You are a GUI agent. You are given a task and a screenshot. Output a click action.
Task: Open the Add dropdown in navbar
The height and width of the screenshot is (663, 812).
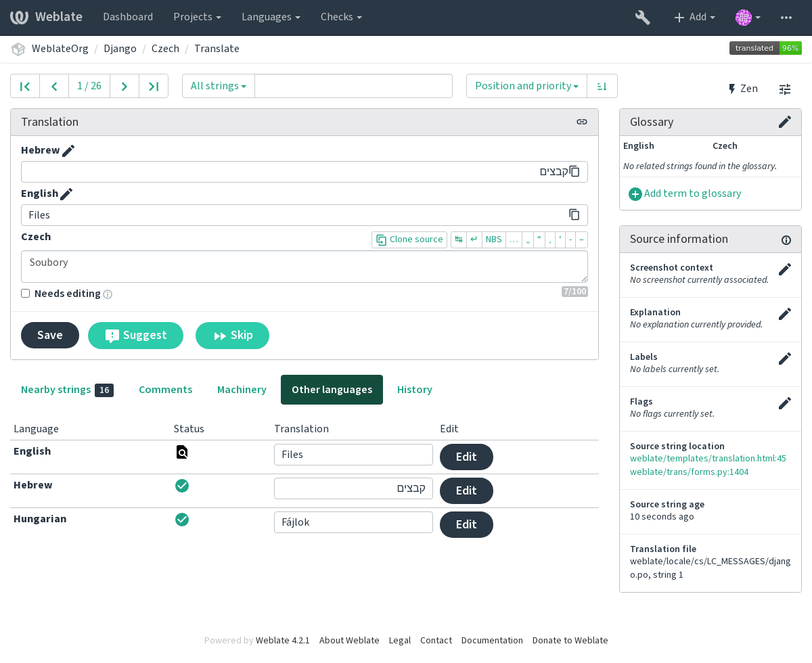click(x=694, y=18)
